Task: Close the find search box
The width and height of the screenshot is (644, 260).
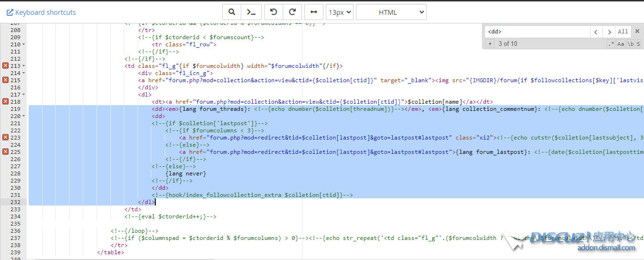Action: point(637,32)
